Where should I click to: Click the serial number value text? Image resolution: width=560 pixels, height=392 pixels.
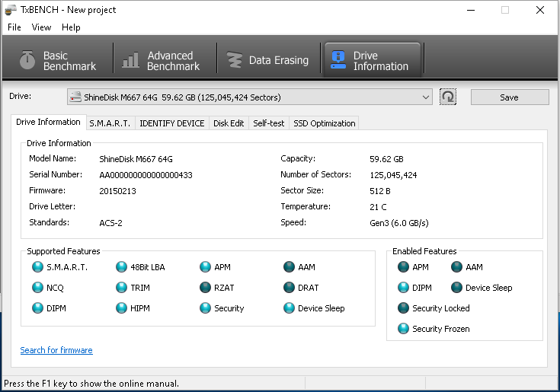(146, 175)
